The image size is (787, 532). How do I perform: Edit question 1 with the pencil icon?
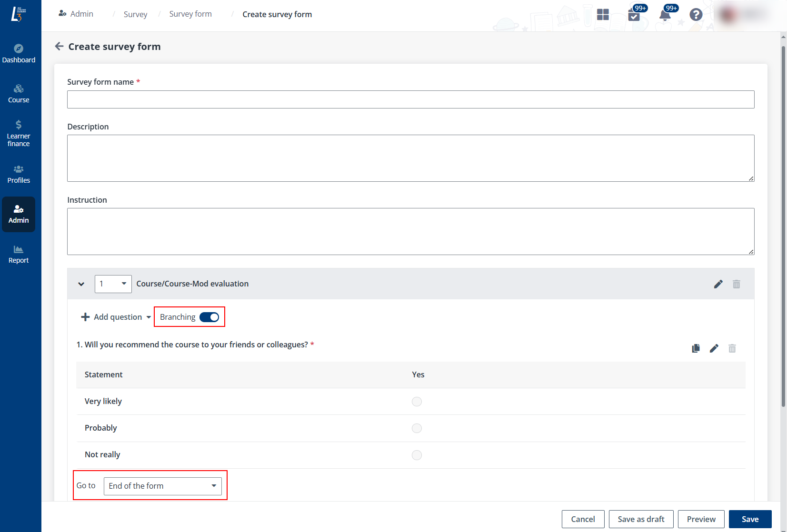tap(714, 348)
